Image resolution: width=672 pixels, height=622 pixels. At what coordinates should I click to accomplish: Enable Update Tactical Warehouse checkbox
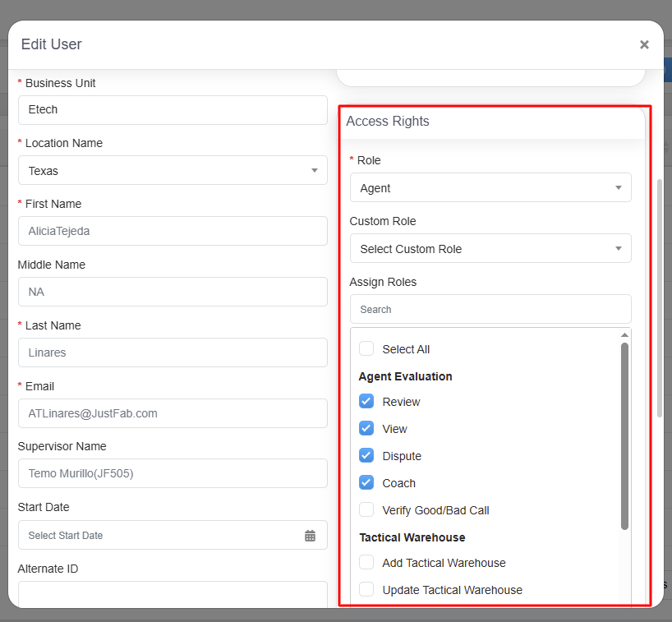(x=366, y=590)
